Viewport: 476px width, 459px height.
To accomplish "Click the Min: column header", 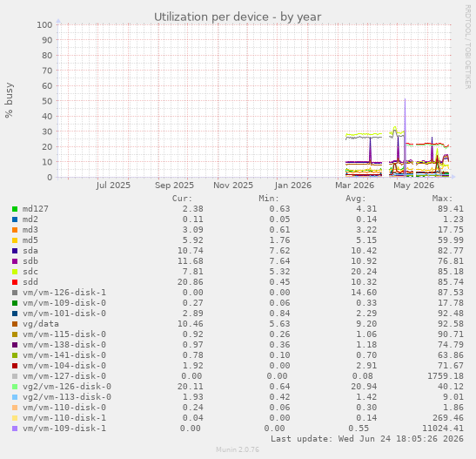I will [269, 199].
